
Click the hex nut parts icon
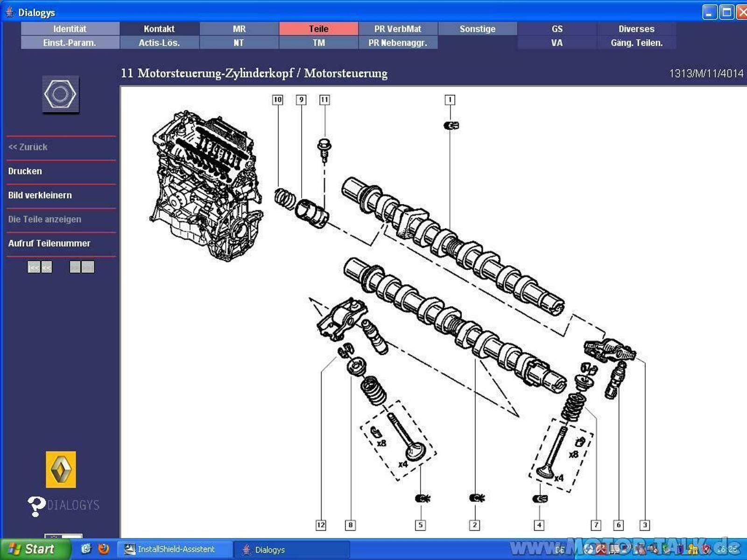[61, 94]
